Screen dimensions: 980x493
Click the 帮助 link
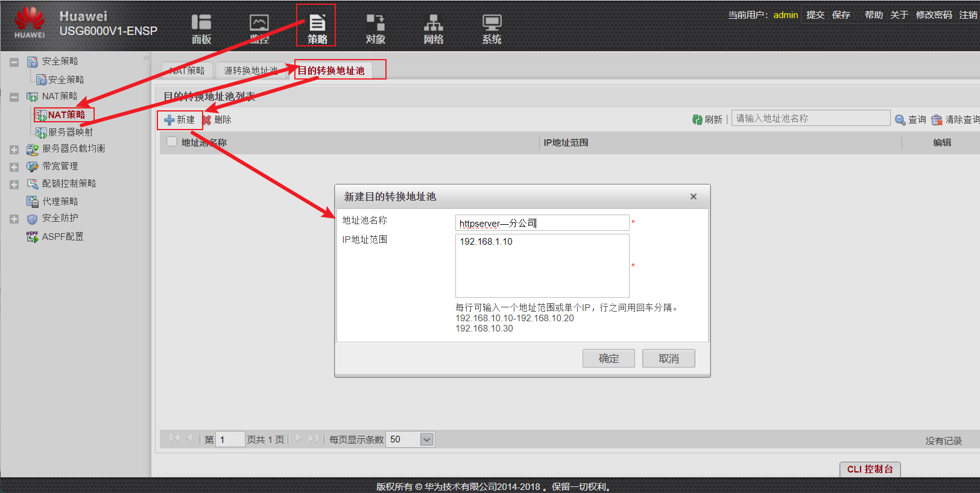pos(874,14)
